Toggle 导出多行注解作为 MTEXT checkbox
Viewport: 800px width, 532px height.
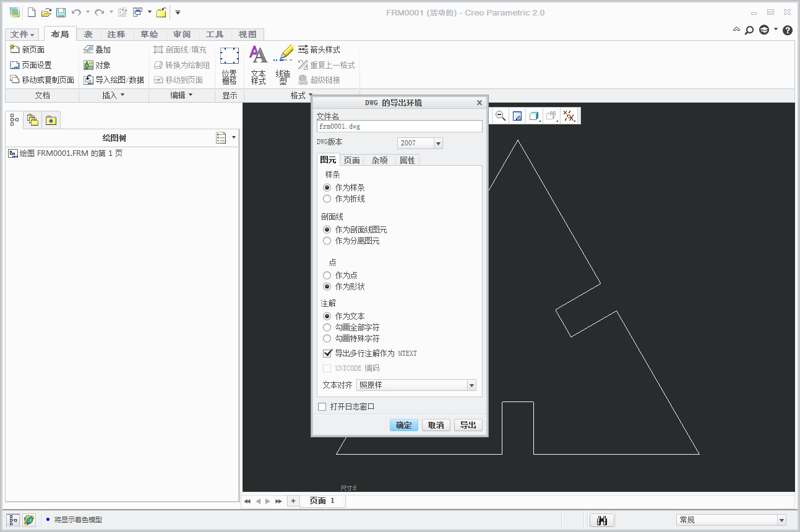tap(328, 353)
